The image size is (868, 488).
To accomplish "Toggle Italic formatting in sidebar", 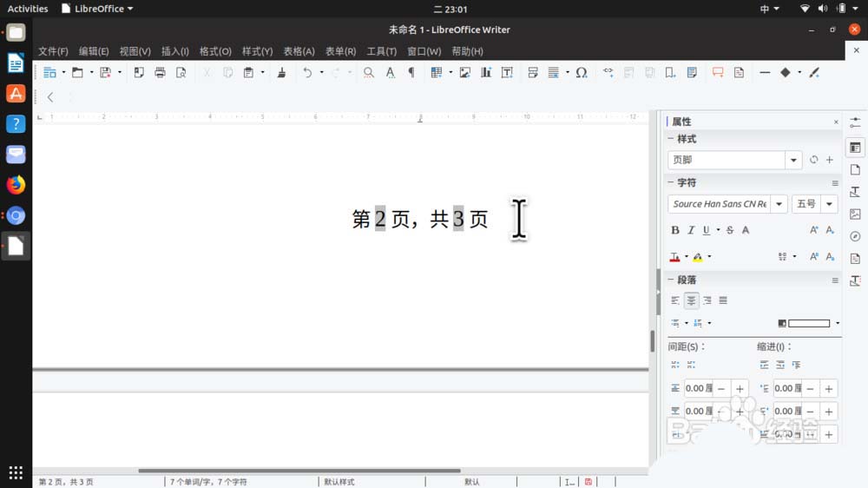I will click(x=691, y=230).
